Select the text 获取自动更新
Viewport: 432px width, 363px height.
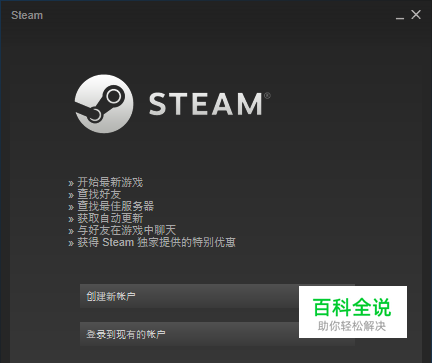(x=110, y=218)
